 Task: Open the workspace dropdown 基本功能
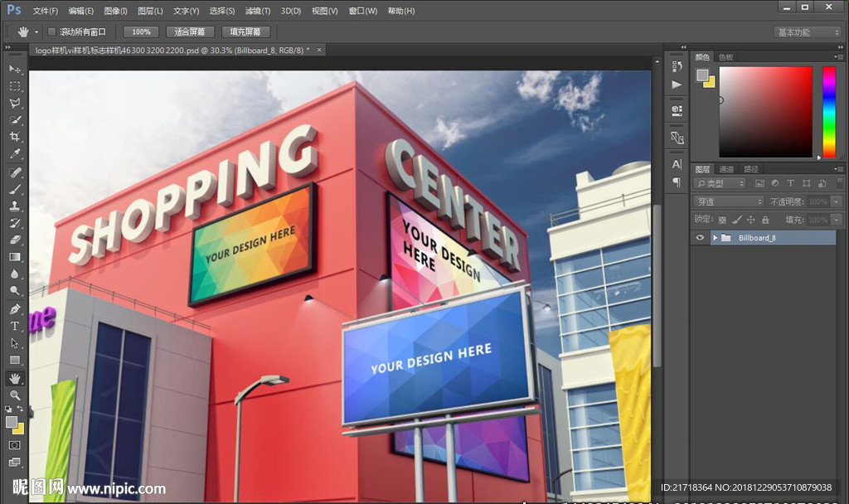coord(808,32)
